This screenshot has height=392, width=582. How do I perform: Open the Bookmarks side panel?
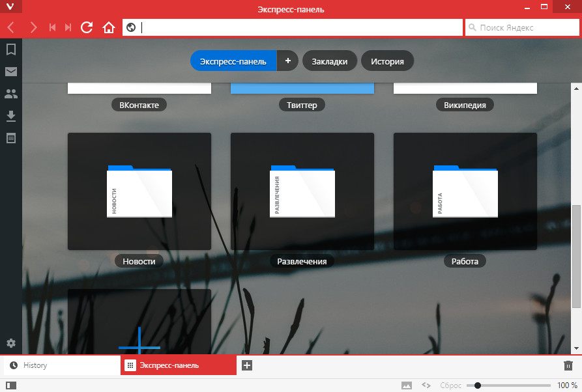coord(11,49)
